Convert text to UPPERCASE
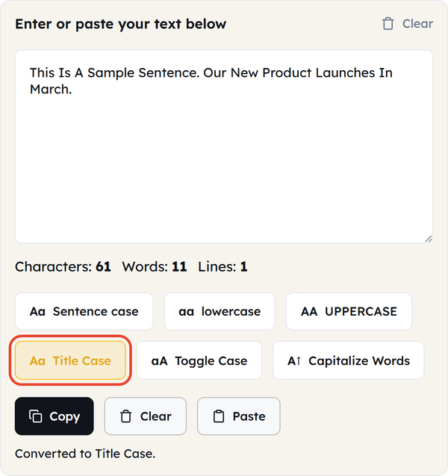This screenshot has height=476, width=448. pos(349,311)
